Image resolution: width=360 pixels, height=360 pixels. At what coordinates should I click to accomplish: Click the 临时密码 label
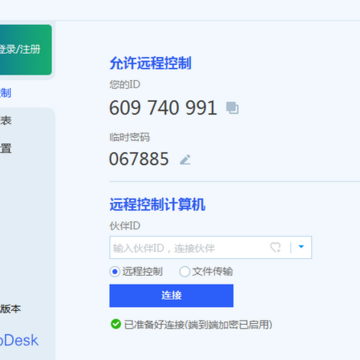pos(130,137)
